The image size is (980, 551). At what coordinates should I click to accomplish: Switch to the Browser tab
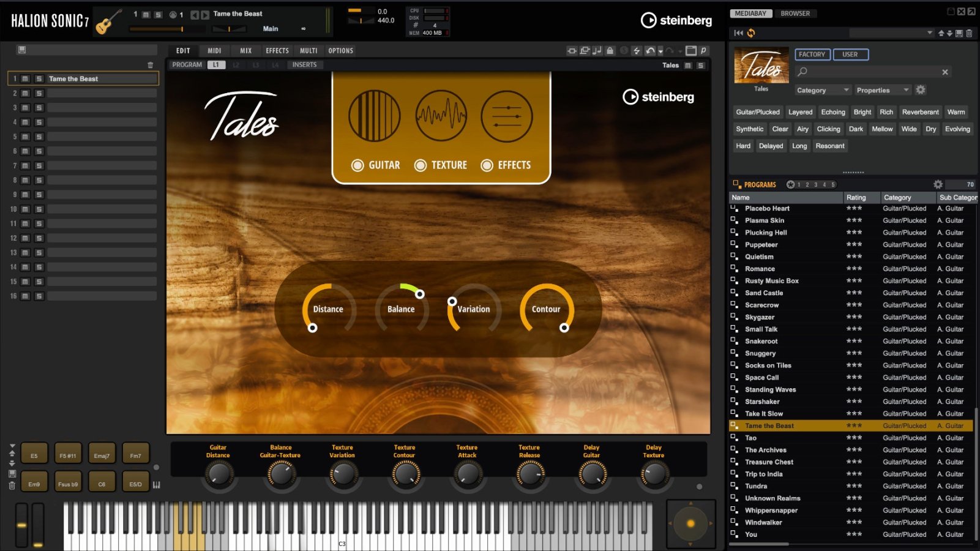pos(795,13)
